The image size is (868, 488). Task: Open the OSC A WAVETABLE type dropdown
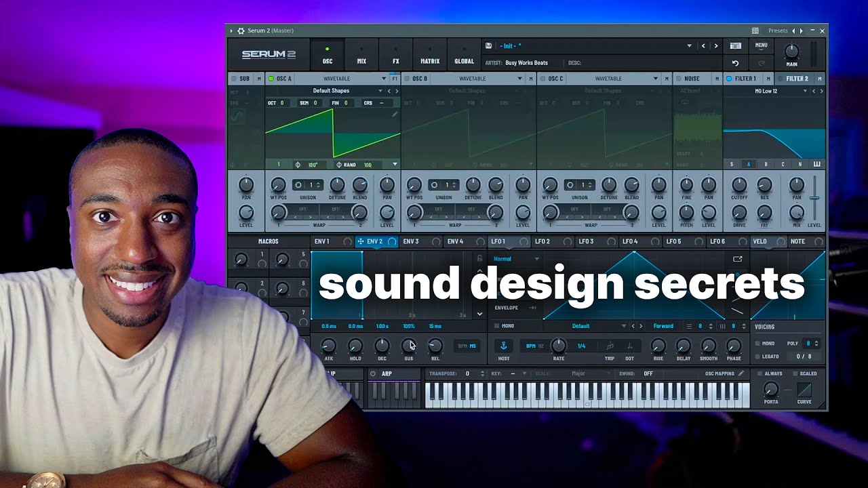[x=342, y=79]
